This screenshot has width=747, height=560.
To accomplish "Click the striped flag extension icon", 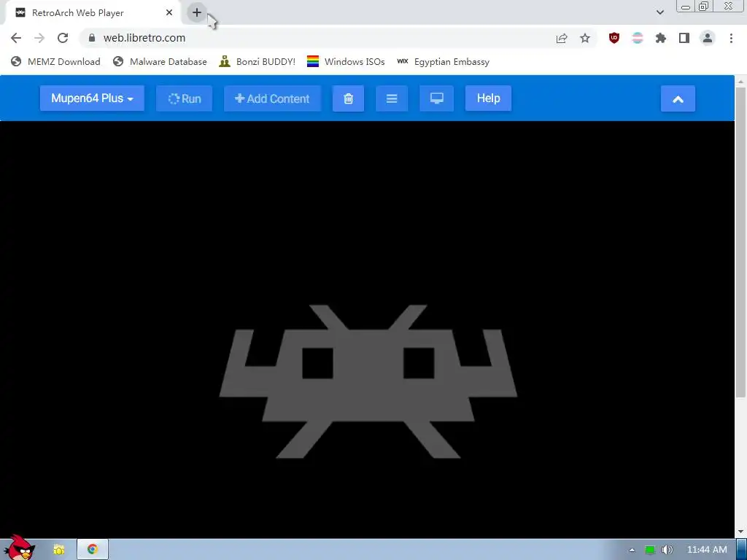I will 638,38.
